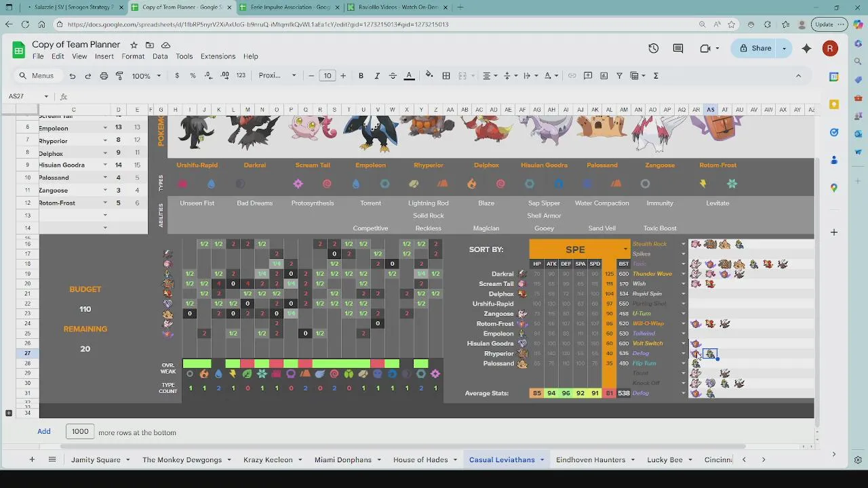
Task: Click the rows count field showing 1000
Action: [x=80, y=431]
